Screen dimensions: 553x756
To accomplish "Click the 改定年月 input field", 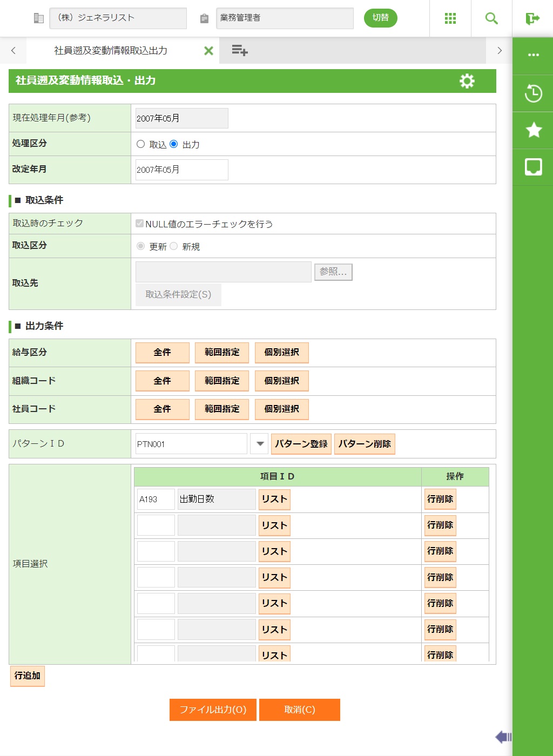I will point(181,170).
